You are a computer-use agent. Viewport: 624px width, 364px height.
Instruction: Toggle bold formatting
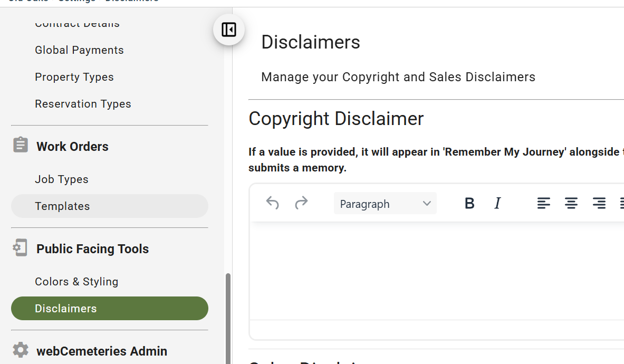[469, 203]
